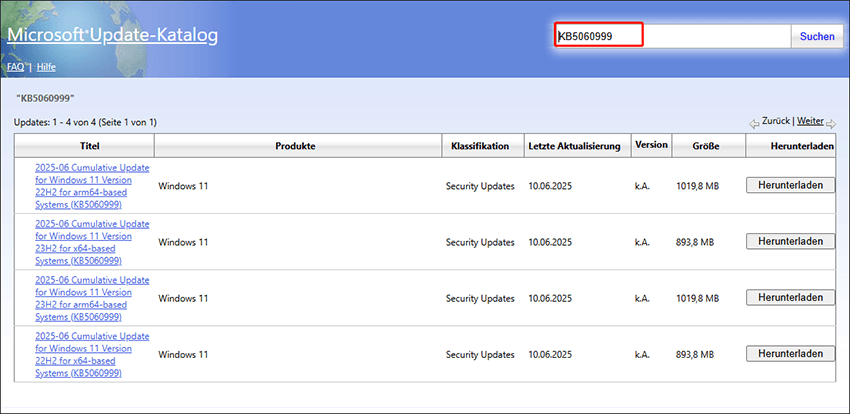The image size is (850, 414).
Task: Click the left arrow icon beside Zurück
Action: (x=754, y=124)
